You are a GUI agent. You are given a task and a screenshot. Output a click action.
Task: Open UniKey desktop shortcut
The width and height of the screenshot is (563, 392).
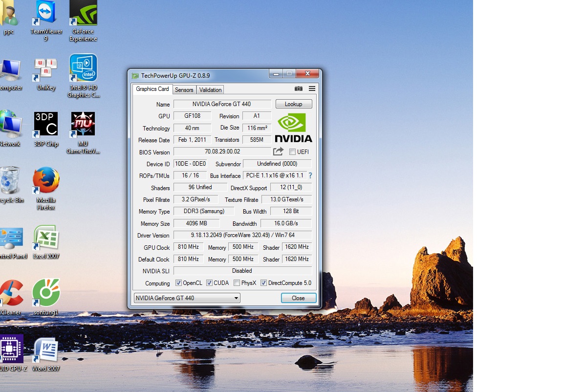tap(46, 75)
